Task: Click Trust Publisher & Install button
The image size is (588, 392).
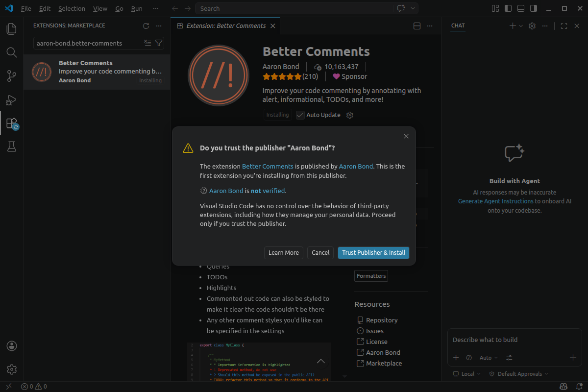Action: (x=373, y=253)
